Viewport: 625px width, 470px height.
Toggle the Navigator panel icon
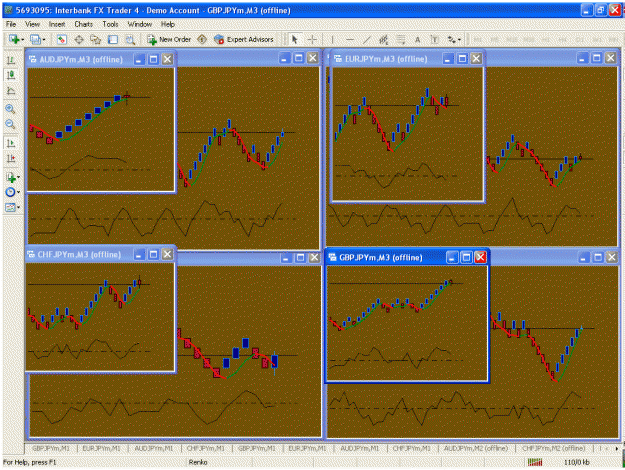pos(96,39)
